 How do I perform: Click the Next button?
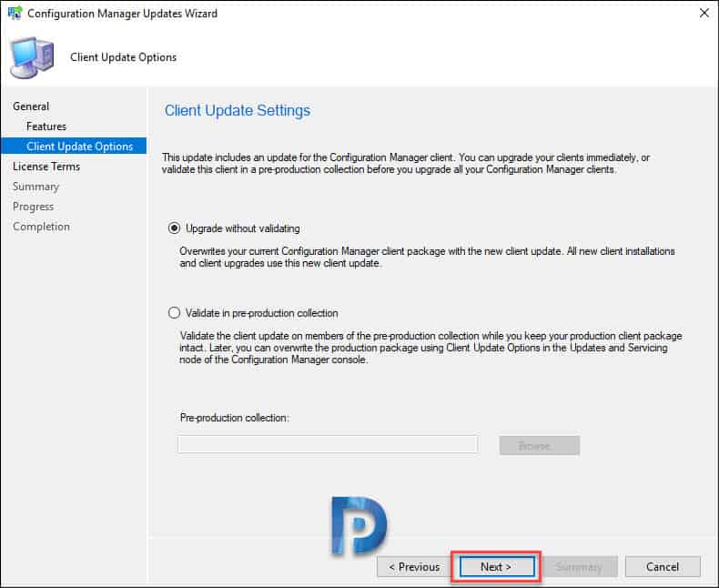(497, 567)
